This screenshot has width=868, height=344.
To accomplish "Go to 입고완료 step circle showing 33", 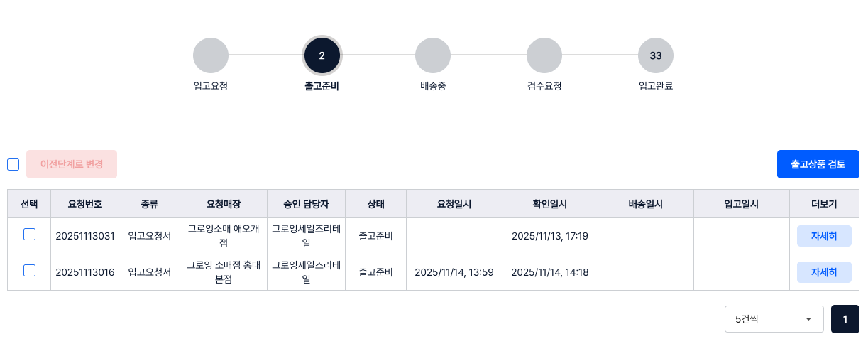I will point(656,55).
